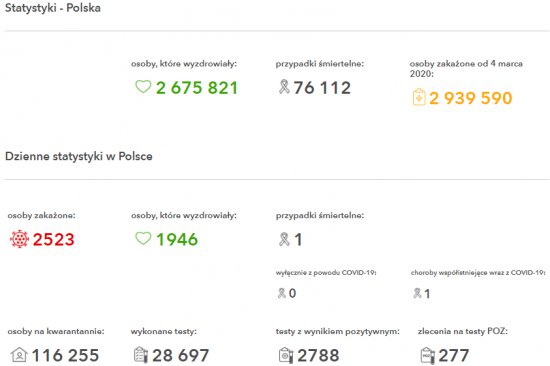Screen dimensions: 550x366
Task: Click the house quarantine icon beside 116 255
Action: click(x=19, y=354)
